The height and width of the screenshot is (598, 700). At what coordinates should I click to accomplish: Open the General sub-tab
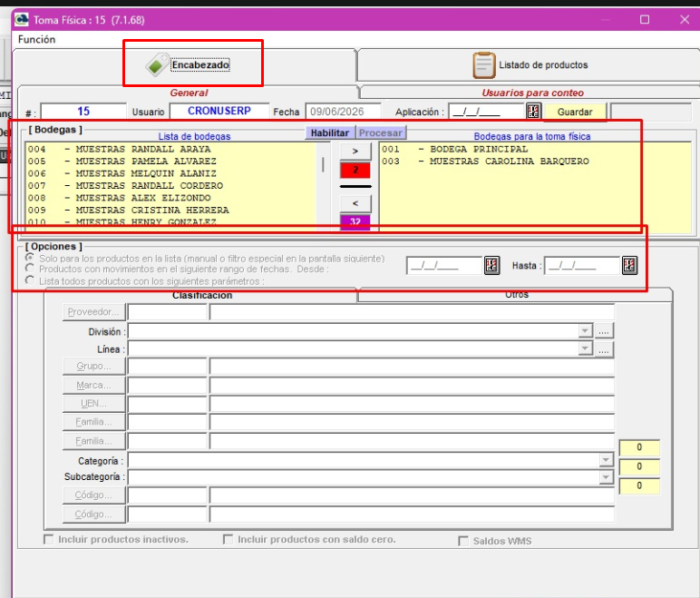(189, 93)
